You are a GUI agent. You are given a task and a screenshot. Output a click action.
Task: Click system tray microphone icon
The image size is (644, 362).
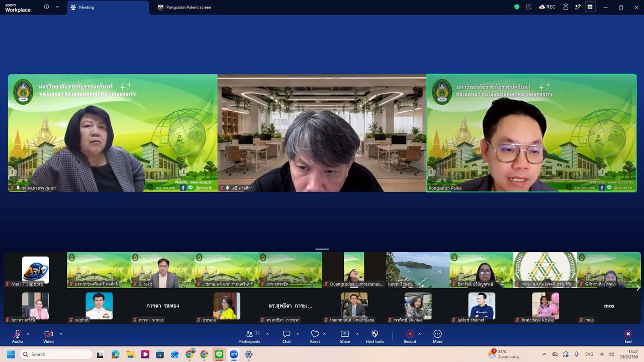[x=577, y=354]
